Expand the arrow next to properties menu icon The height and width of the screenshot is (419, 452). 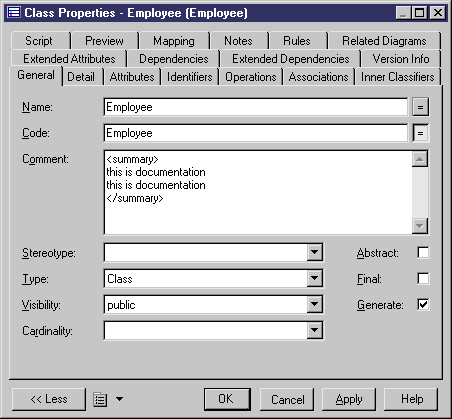coord(119,399)
